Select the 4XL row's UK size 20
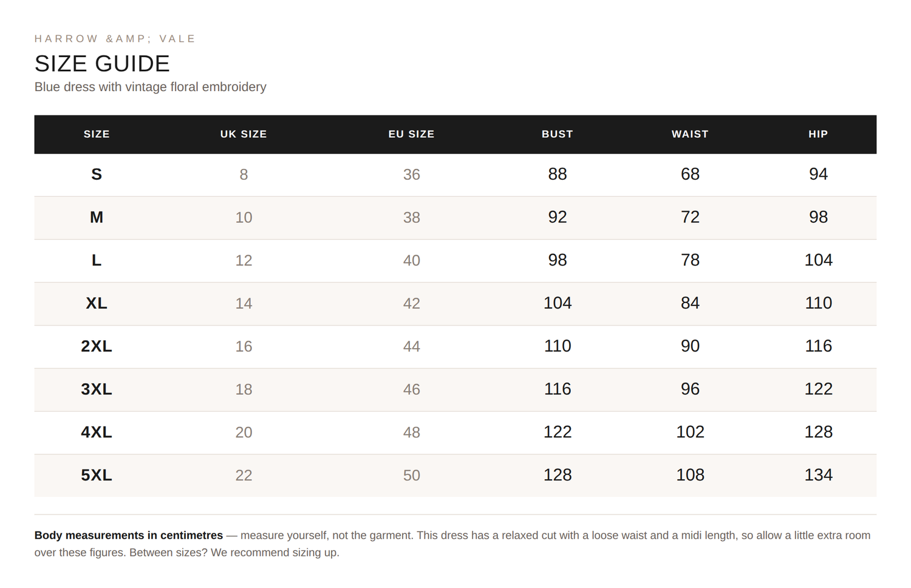Viewport: 911px width, 588px height. [244, 432]
